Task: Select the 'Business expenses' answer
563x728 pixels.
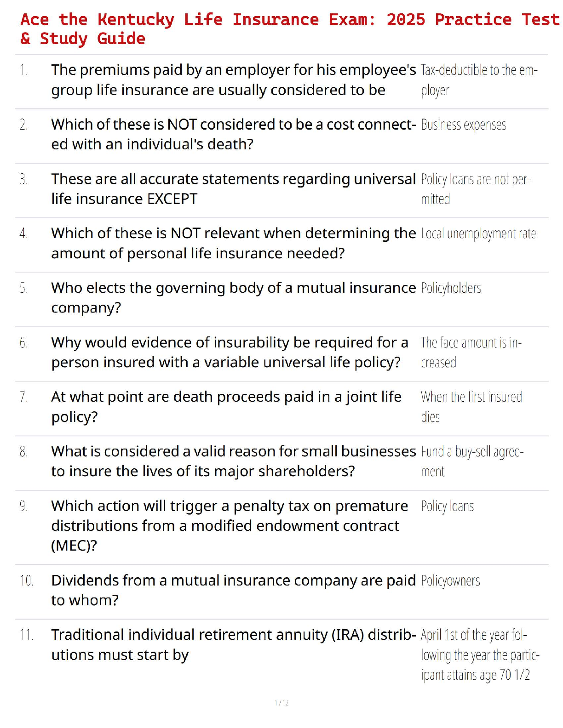Action: click(463, 125)
